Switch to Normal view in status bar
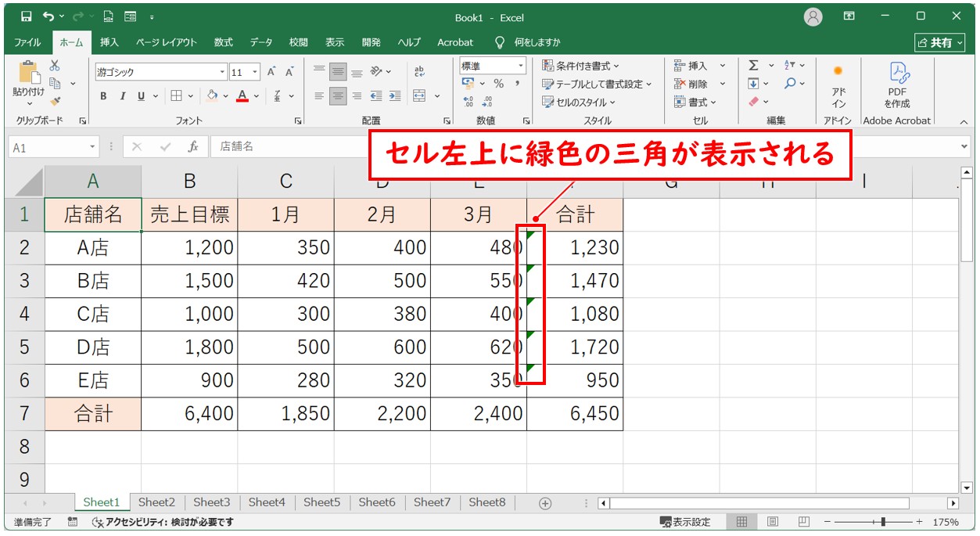Screen dimensions: 980x536 tap(742, 522)
